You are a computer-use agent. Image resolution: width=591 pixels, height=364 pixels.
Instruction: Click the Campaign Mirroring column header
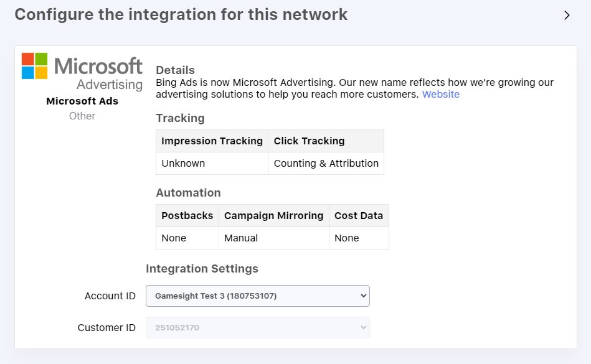273,216
